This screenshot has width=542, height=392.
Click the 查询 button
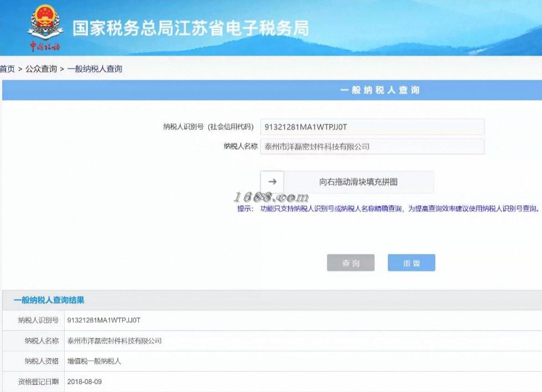(x=350, y=263)
